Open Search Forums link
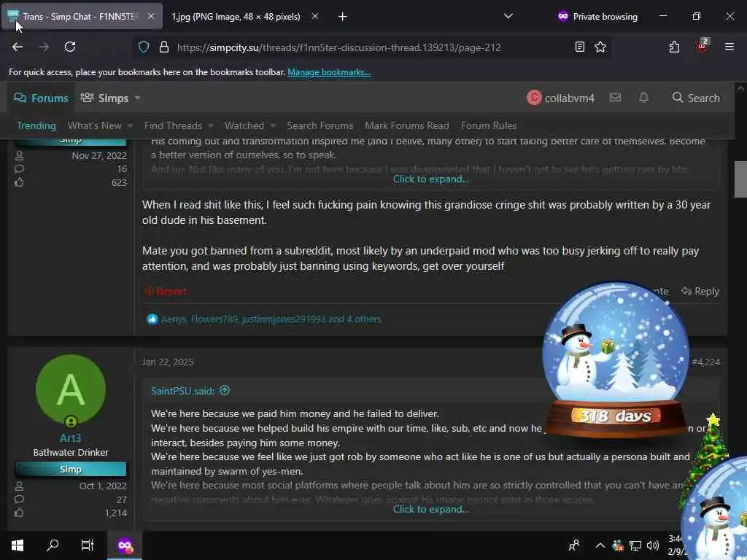The image size is (747, 560). (x=320, y=125)
